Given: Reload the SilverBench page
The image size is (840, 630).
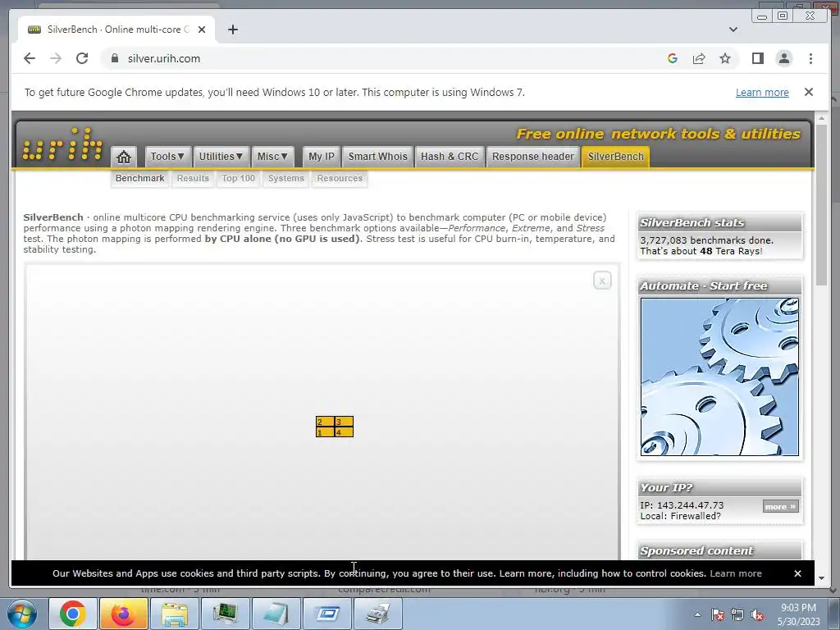Looking at the screenshot, I should pyautogui.click(x=82, y=58).
